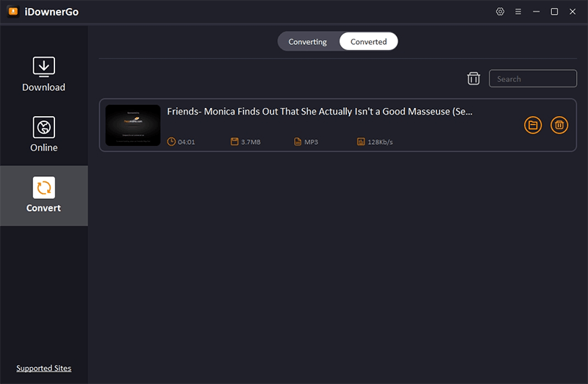Open settings via the gear icon
The height and width of the screenshot is (384, 588).
[501, 12]
